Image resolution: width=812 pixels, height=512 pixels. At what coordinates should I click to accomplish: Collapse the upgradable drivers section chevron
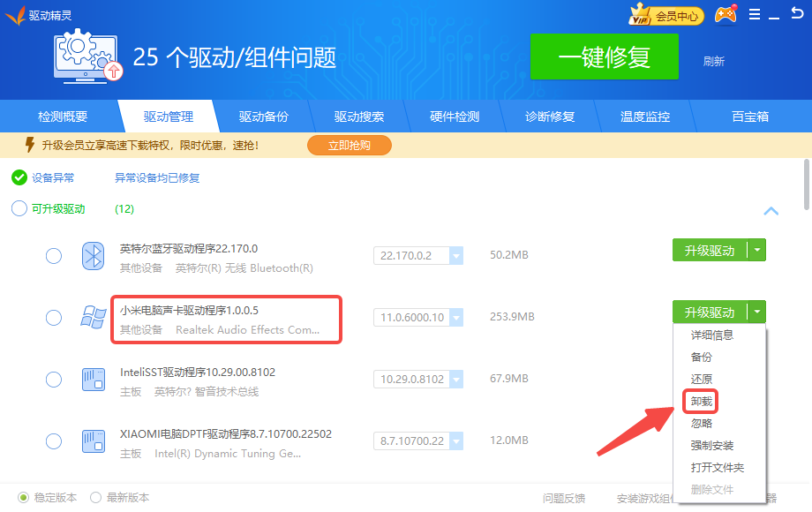[x=771, y=211]
